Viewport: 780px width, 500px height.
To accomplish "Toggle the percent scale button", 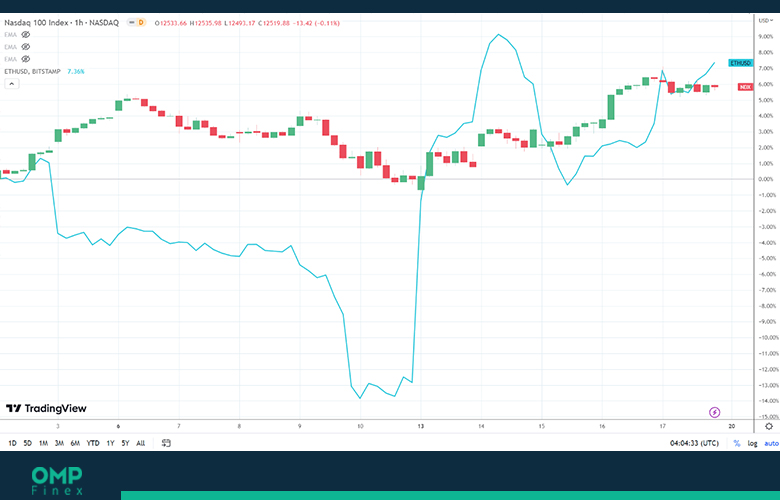I will [737, 443].
